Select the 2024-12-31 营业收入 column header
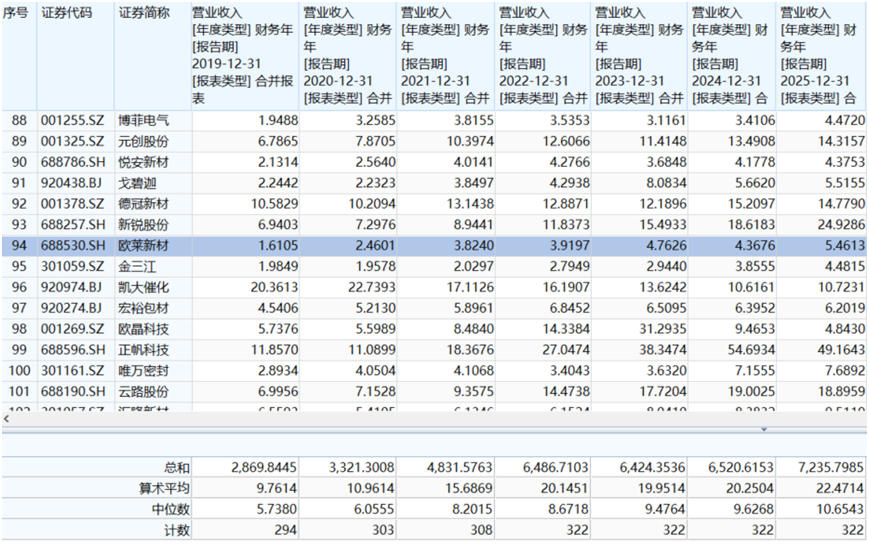The height and width of the screenshot is (544, 869). coord(732,55)
